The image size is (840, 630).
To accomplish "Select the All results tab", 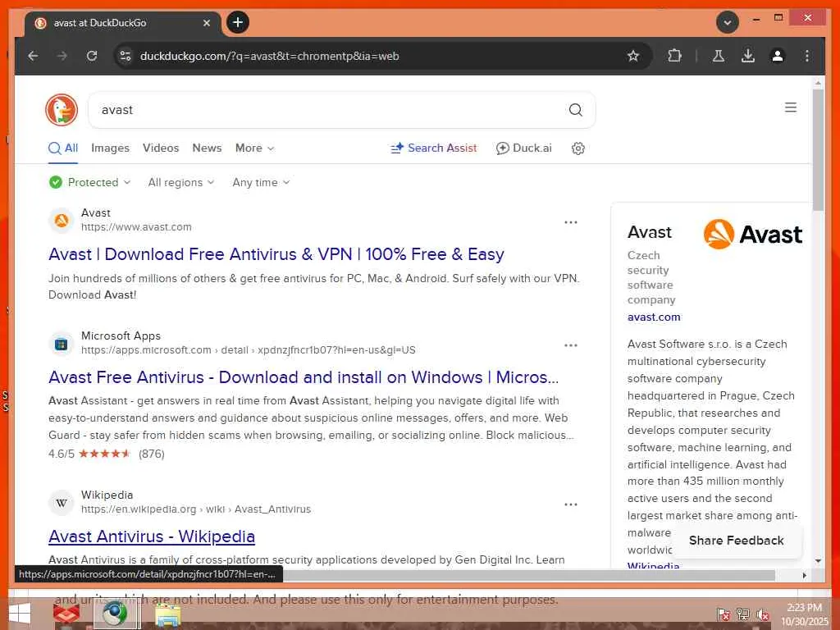I will point(63,148).
